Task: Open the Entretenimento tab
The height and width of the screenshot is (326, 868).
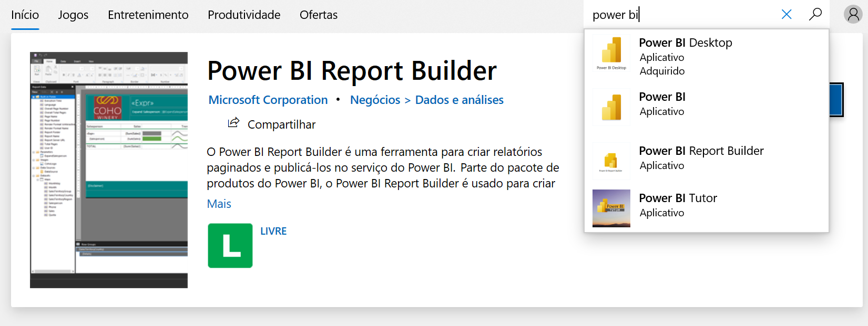Action: (x=148, y=15)
